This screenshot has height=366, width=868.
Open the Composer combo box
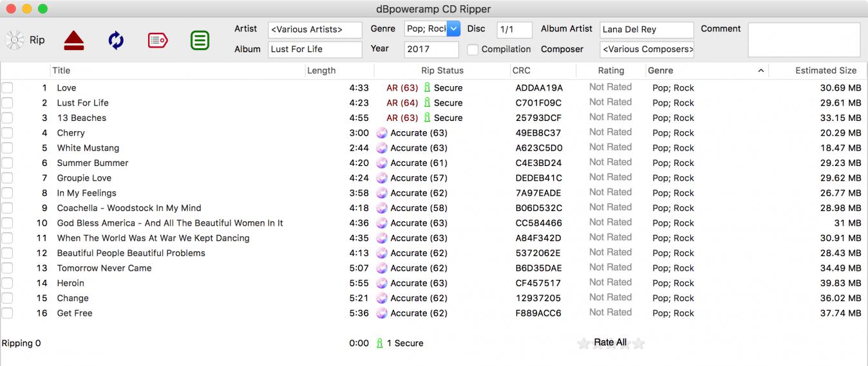click(x=646, y=50)
